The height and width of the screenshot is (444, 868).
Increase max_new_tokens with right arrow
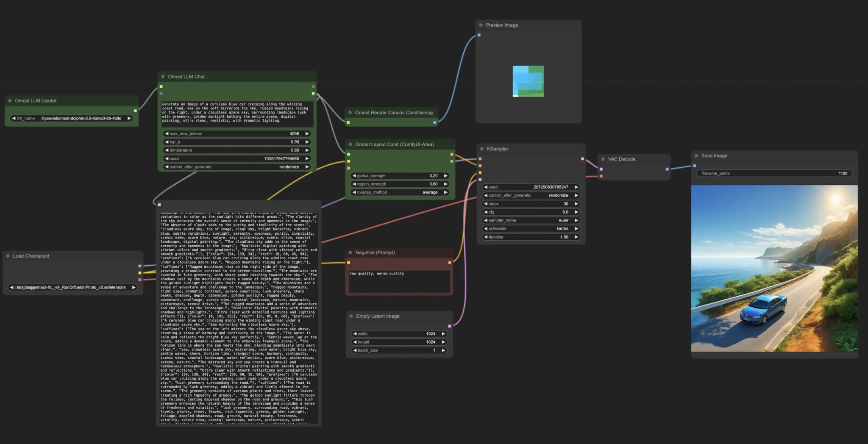coord(307,134)
